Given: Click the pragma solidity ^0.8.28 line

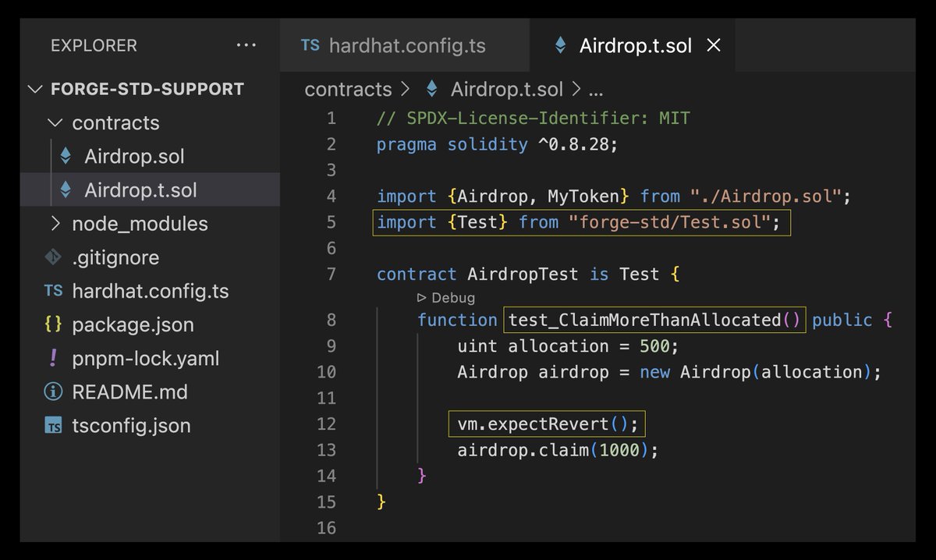Looking at the screenshot, I should click(497, 144).
